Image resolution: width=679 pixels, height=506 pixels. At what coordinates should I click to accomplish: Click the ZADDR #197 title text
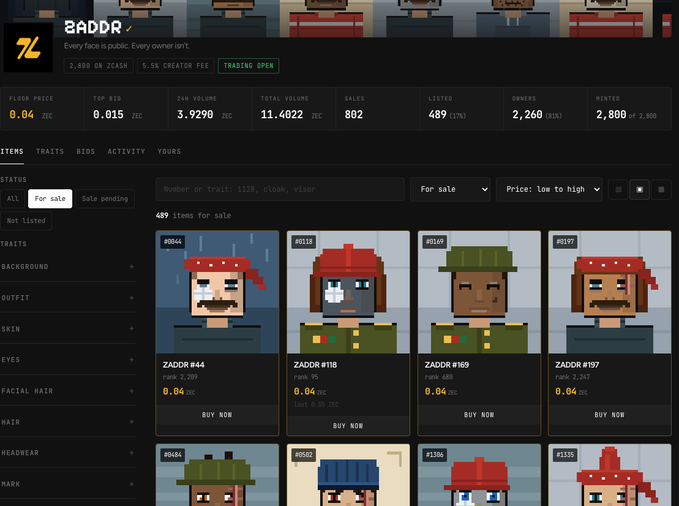coord(577,365)
